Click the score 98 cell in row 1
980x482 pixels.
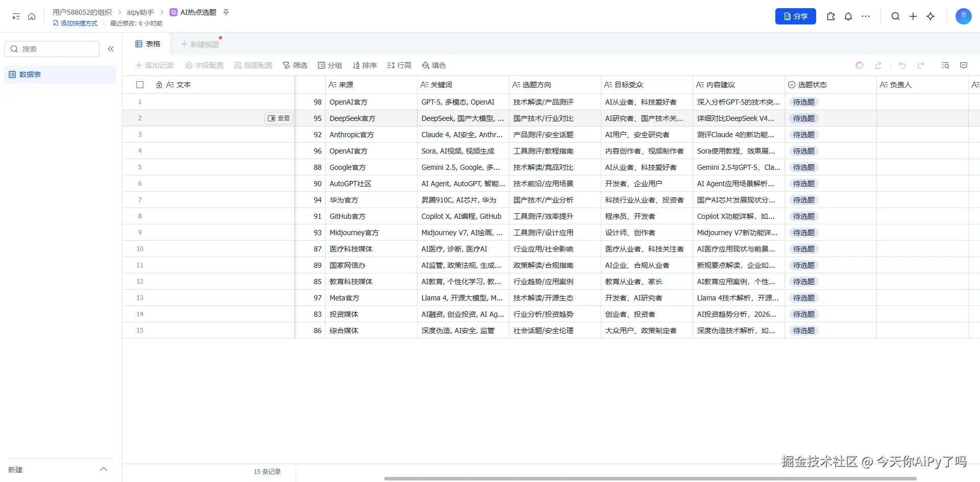pos(310,102)
